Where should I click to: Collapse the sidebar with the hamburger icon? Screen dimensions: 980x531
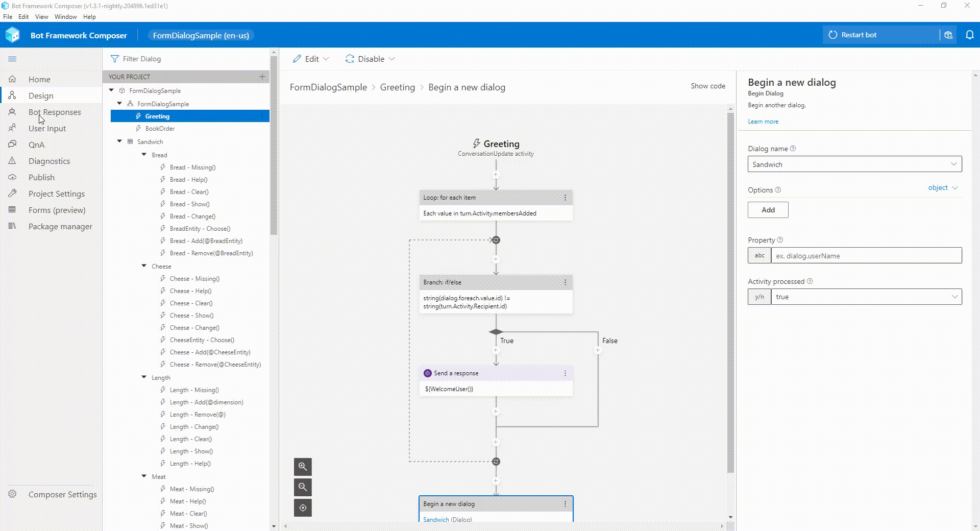tap(12, 59)
